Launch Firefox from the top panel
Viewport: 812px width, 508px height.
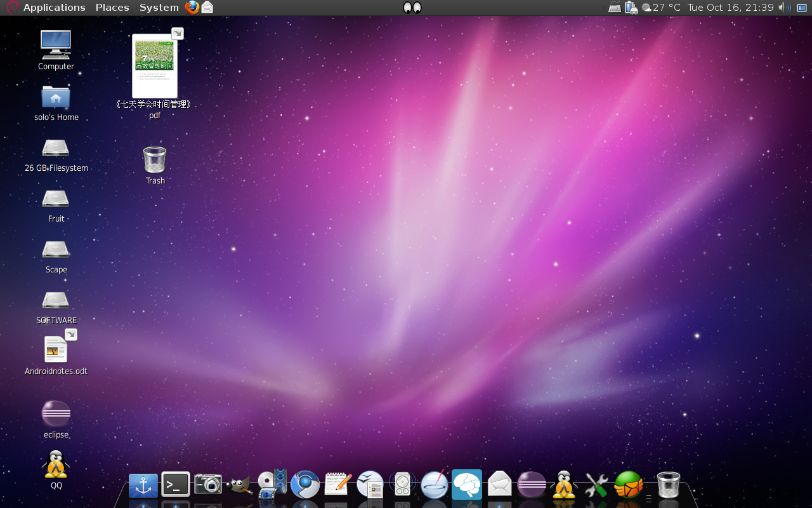click(192, 8)
